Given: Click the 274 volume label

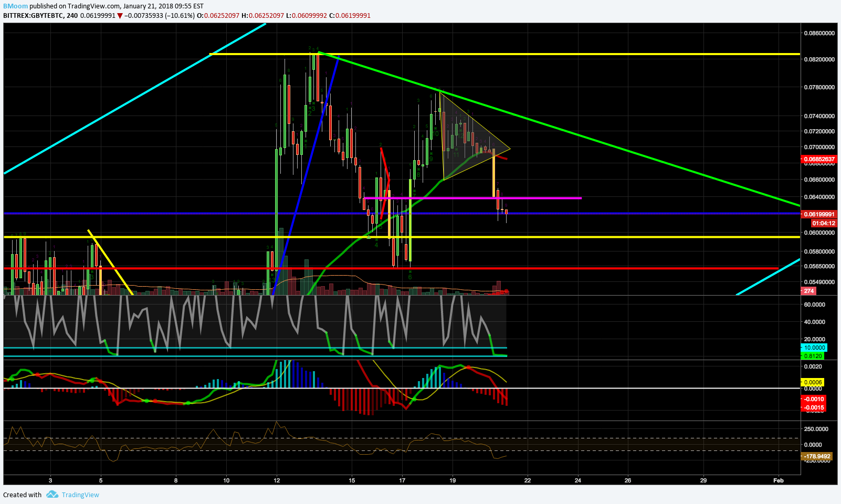Looking at the screenshot, I should pyautogui.click(x=808, y=291).
